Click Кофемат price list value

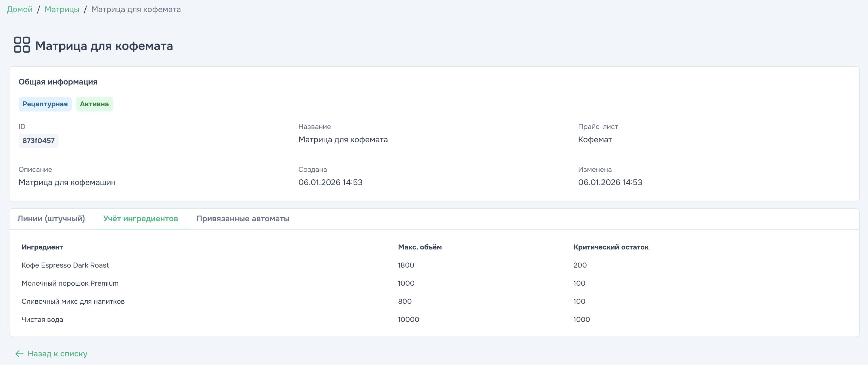click(x=595, y=139)
